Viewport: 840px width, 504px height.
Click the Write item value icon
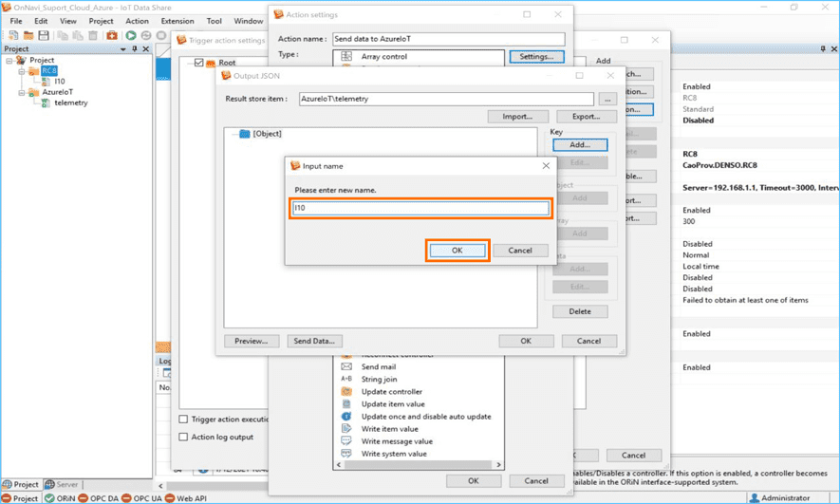[x=346, y=428]
